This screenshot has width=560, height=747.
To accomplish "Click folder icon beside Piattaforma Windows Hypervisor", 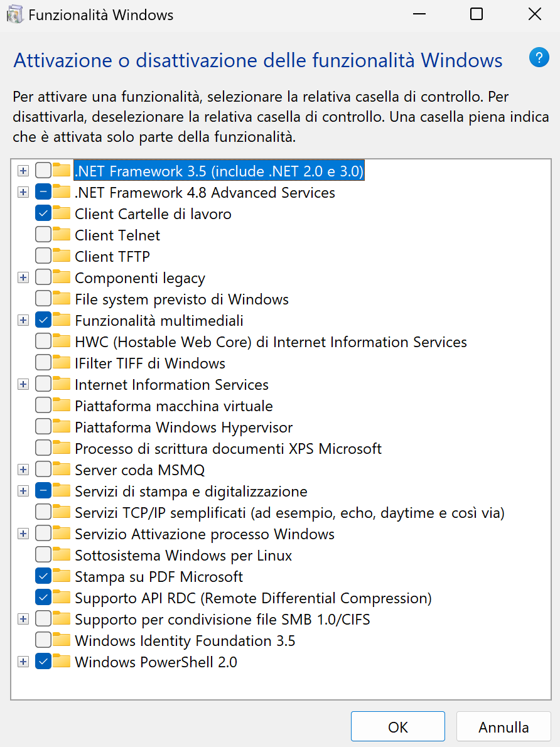I will pyautogui.click(x=62, y=427).
